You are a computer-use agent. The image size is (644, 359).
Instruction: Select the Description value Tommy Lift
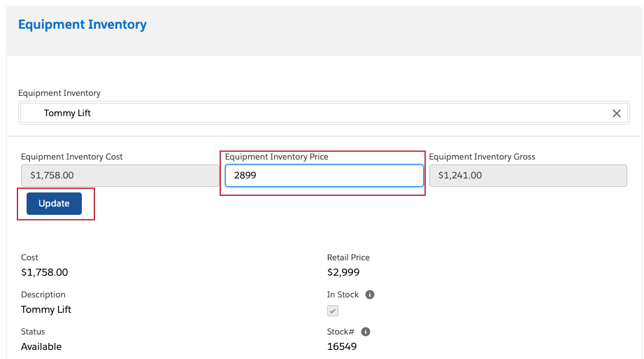(x=46, y=309)
